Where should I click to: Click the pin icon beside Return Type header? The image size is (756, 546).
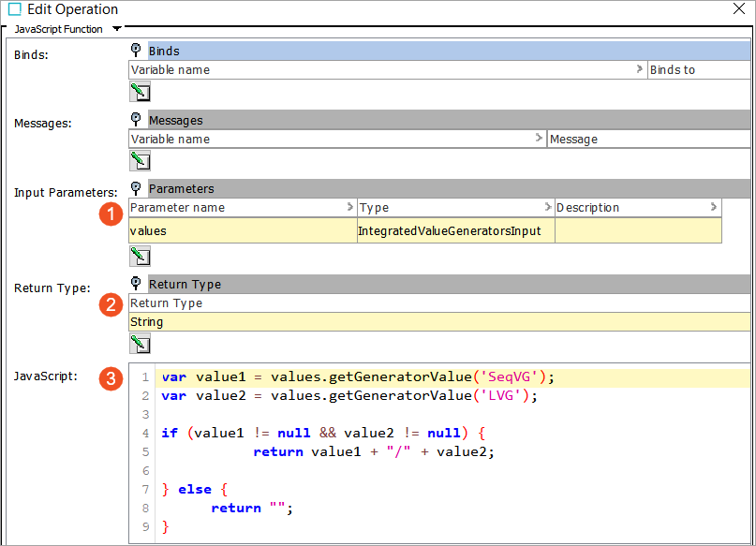[x=137, y=284]
